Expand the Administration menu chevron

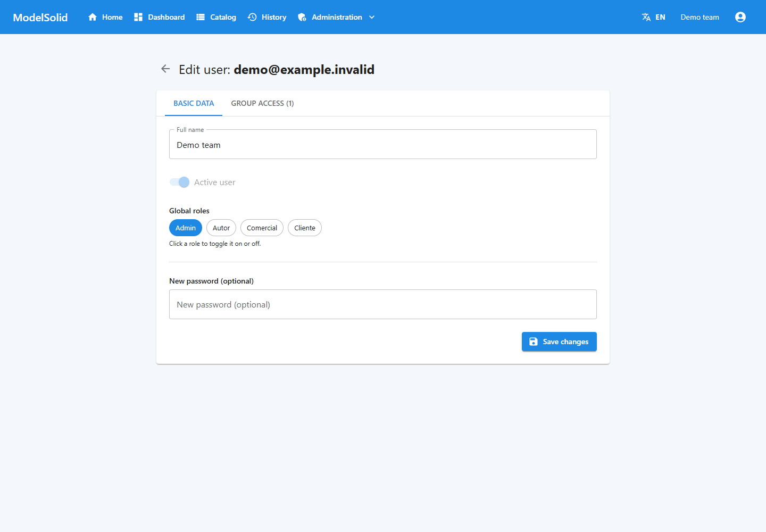click(x=372, y=17)
